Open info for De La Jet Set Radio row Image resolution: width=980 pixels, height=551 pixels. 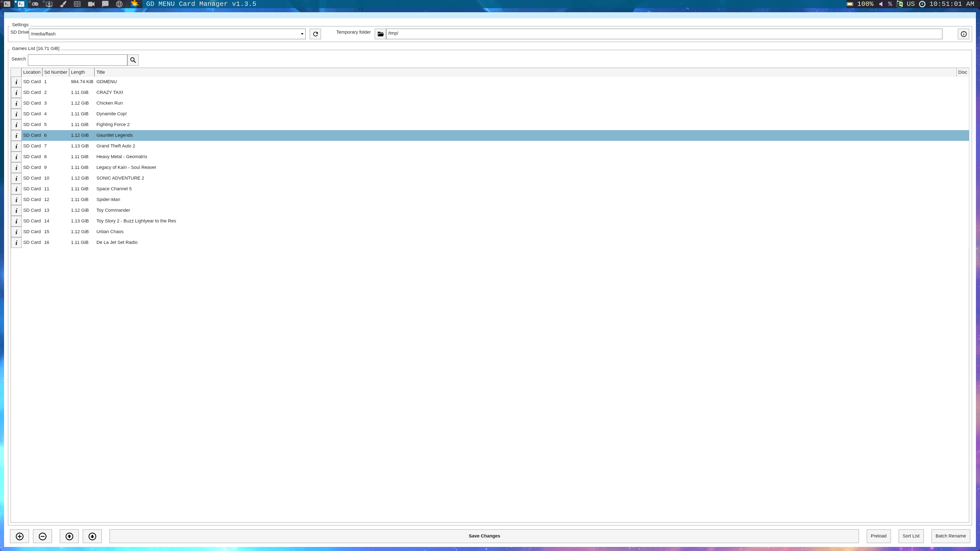coord(16,242)
